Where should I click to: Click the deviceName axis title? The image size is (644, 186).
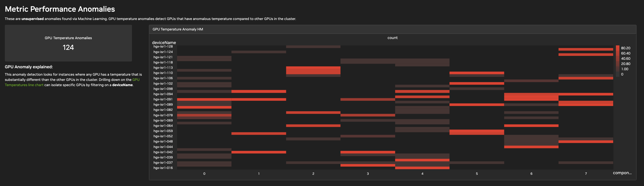click(x=164, y=42)
